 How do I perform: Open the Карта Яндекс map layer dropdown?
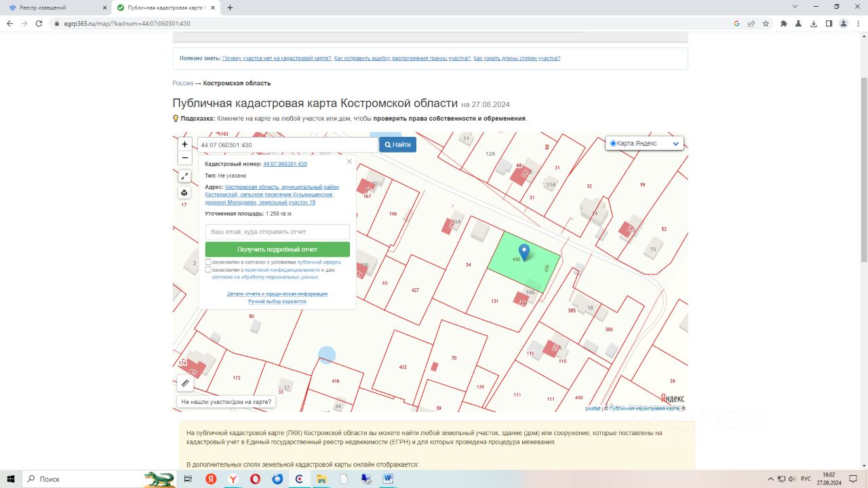tap(645, 144)
